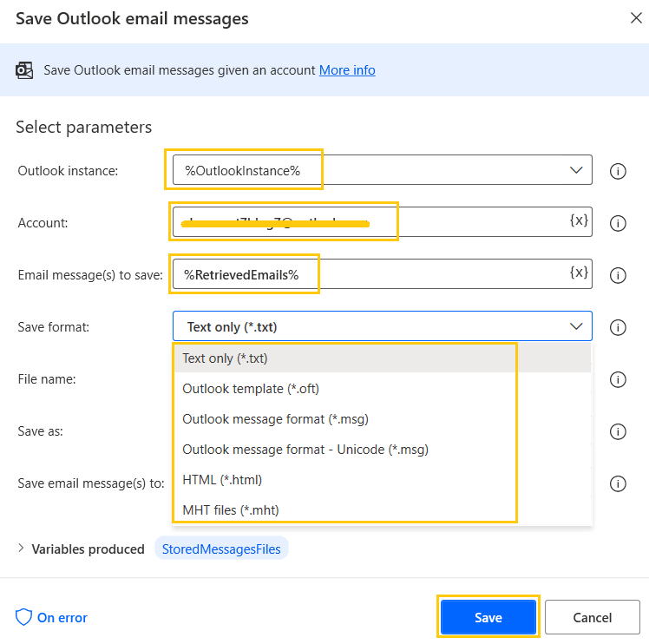Focus the Account input field
The image size is (649, 644).
(x=383, y=222)
